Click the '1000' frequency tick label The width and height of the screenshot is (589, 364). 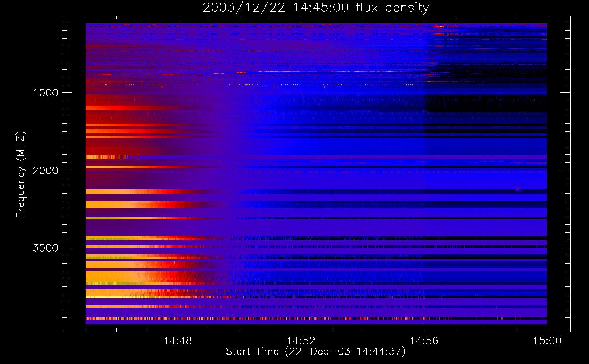[x=46, y=93]
